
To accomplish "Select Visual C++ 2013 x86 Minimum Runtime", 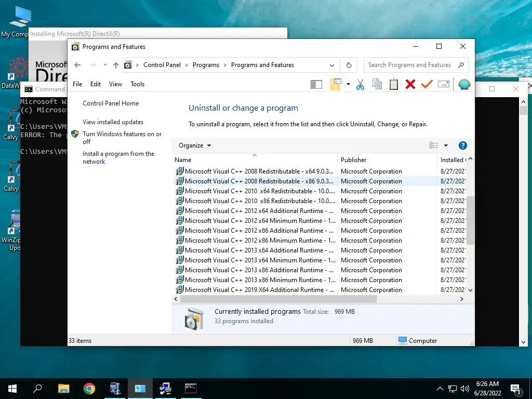I will tap(320, 280).
